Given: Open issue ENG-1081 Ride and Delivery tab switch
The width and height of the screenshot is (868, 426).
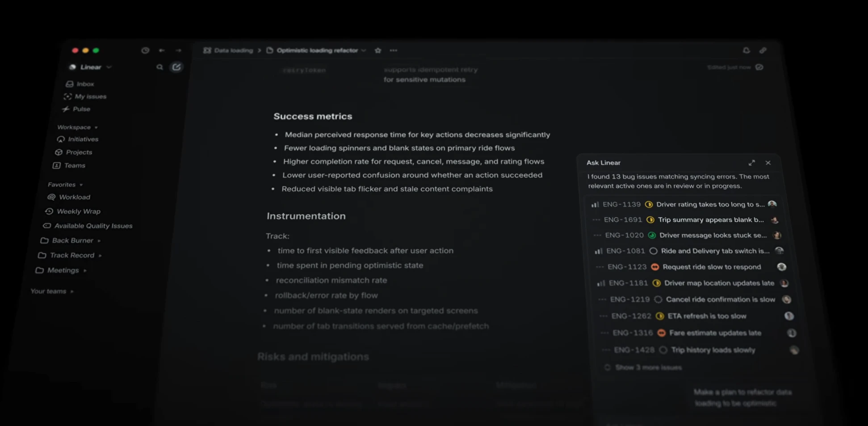Looking at the screenshot, I should tap(689, 251).
